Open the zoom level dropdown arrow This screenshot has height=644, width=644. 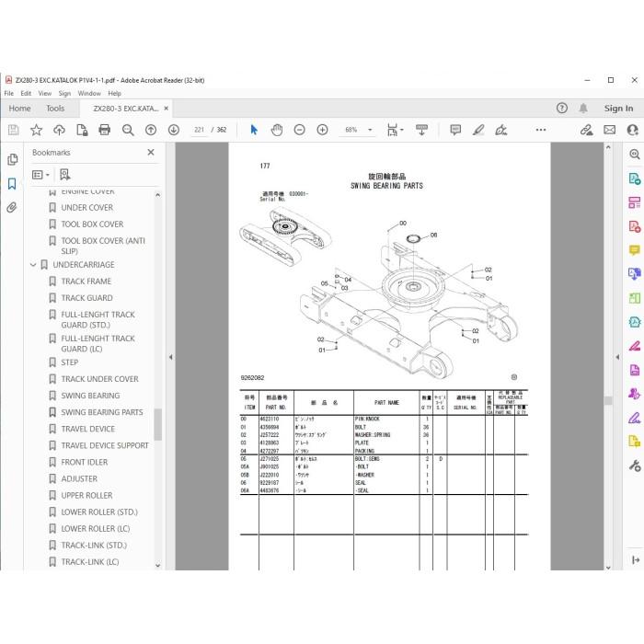[x=370, y=131]
